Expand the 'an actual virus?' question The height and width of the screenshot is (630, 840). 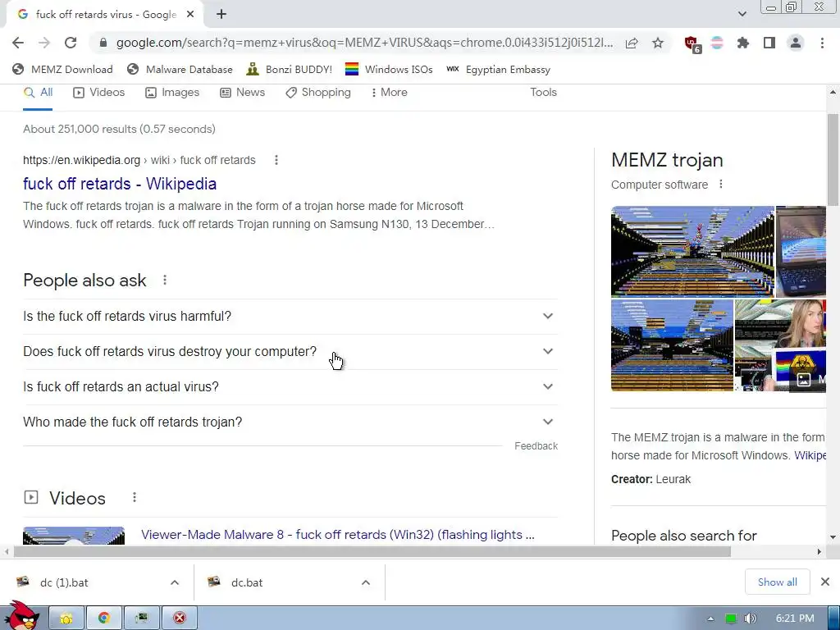[x=290, y=387]
